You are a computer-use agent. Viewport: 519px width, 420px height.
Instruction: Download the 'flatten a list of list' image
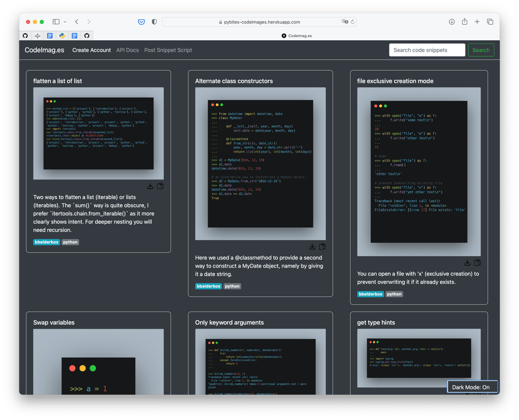tap(150, 186)
